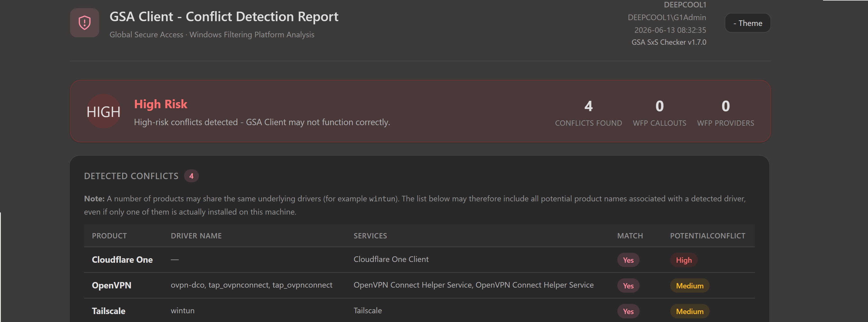This screenshot has height=322, width=868.
Task: Click the High badge for Cloudflare One
Action: click(x=684, y=260)
